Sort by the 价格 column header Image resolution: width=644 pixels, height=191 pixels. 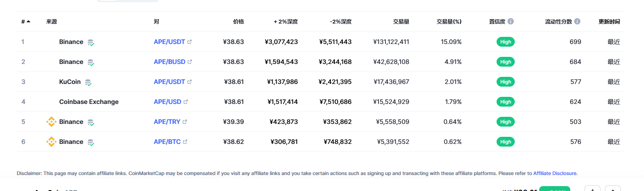coord(239,21)
